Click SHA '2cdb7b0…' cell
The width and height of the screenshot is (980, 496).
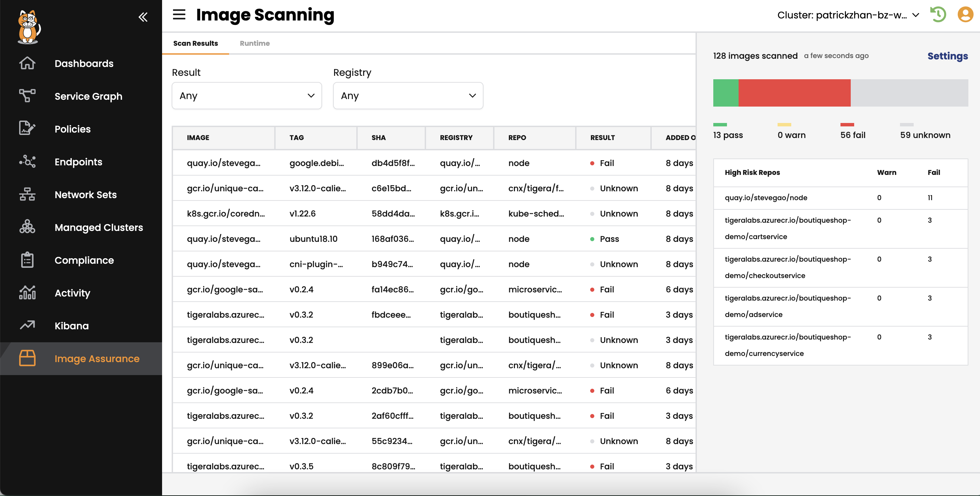point(392,390)
